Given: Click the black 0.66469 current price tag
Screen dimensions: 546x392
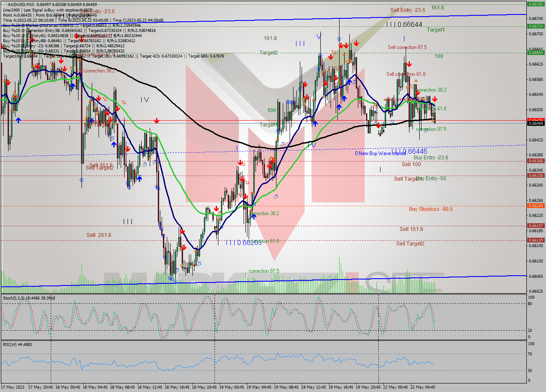Looking at the screenshot, I should click(534, 124).
